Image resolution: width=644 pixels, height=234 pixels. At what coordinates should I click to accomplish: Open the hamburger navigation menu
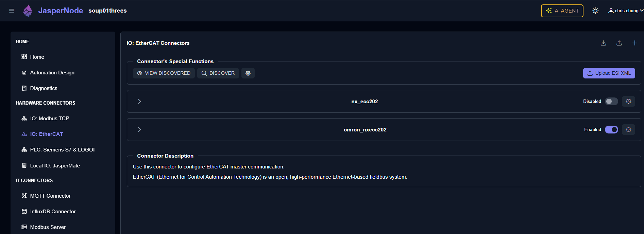pos(12,11)
